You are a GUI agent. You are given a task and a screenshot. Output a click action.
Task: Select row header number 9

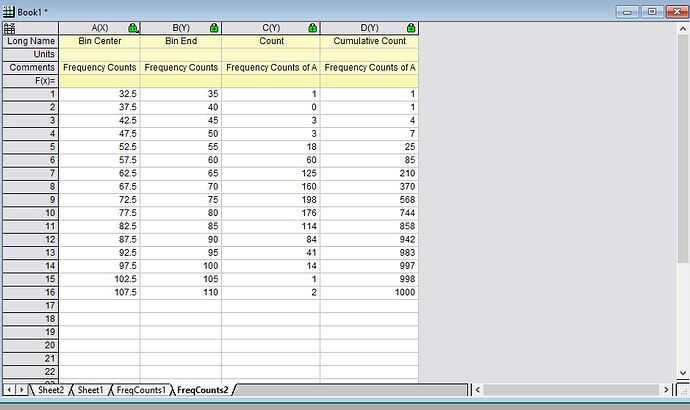point(30,200)
